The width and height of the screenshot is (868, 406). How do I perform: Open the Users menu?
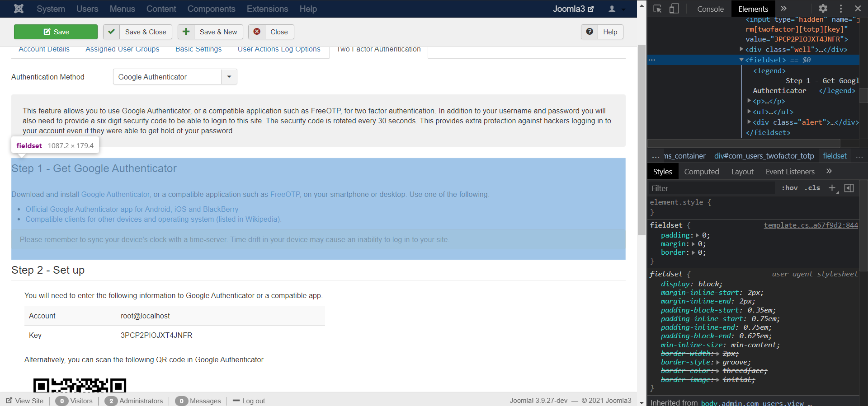(x=87, y=9)
